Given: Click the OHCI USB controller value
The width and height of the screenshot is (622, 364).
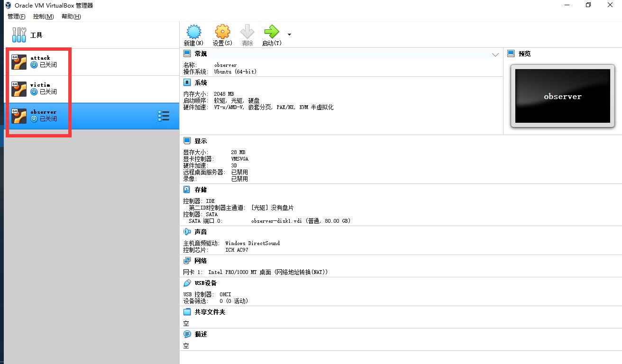Looking at the screenshot, I should click(225, 295).
